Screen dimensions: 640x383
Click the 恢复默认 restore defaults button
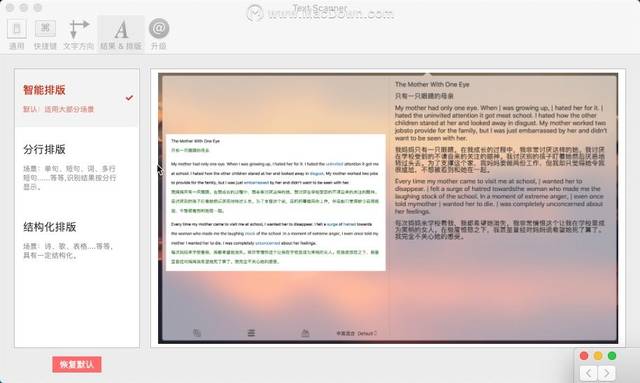tap(77, 364)
